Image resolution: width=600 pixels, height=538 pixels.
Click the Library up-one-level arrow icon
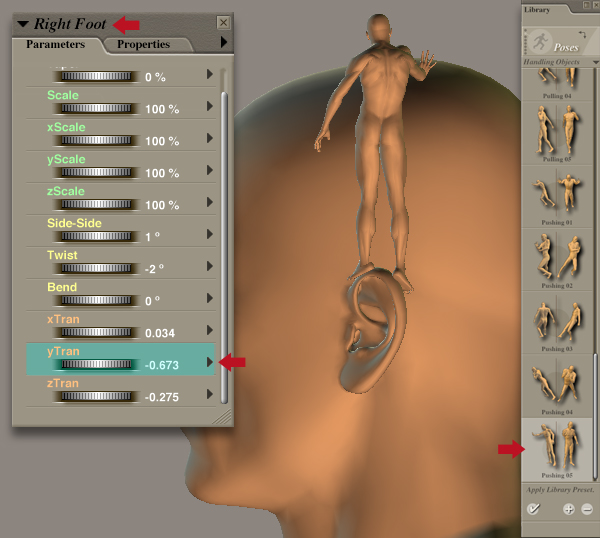click(582, 34)
